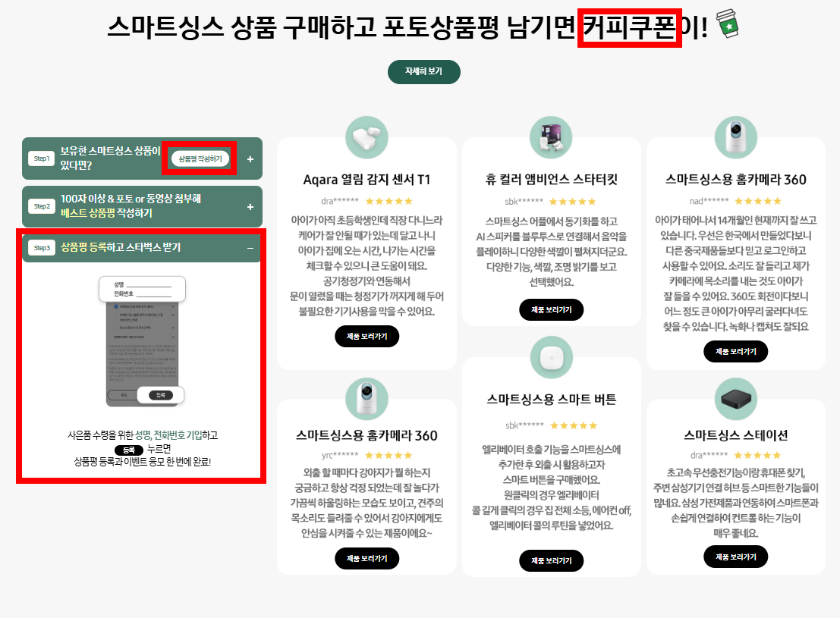This screenshot has height=618, width=840.
Task: Click the coffee cup icon beside the headline
Action: point(728,24)
